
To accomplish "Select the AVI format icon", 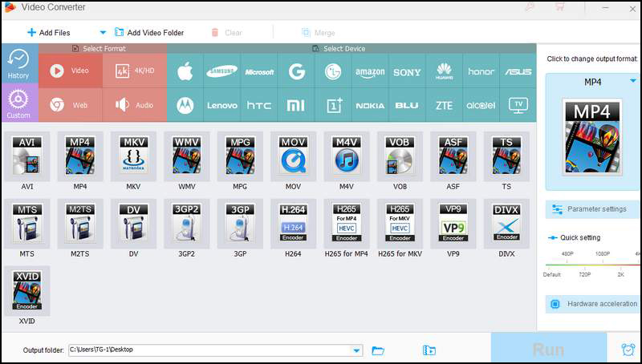I will pyautogui.click(x=27, y=156).
